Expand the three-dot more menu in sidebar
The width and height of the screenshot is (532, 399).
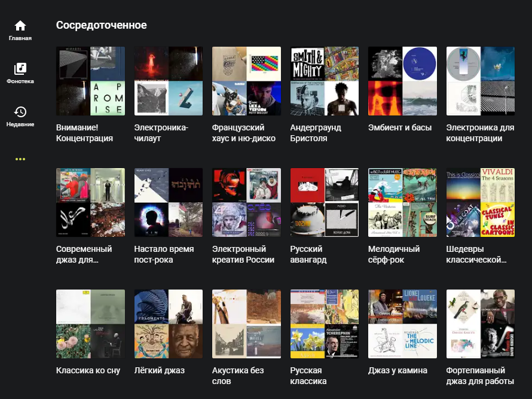coord(20,159)
